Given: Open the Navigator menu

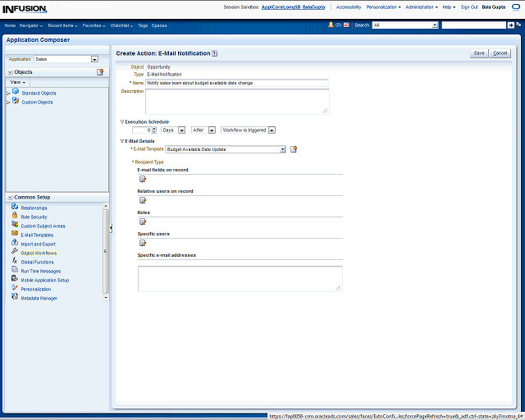Looking at the screenshot, I should 32,25.
